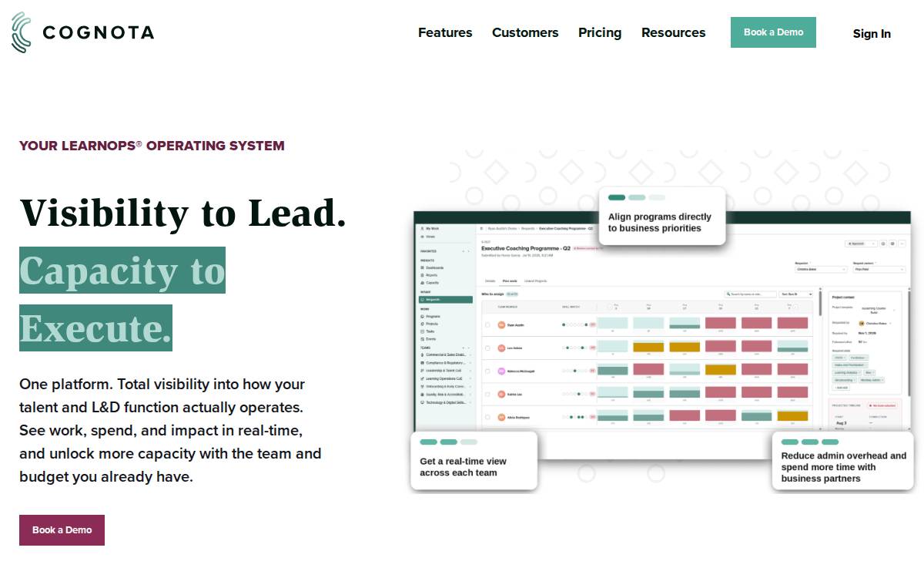The image size is (924, 578).
Task: Open the 'Align programs directly to business priorities' card
Action: (x=662, y=216)
